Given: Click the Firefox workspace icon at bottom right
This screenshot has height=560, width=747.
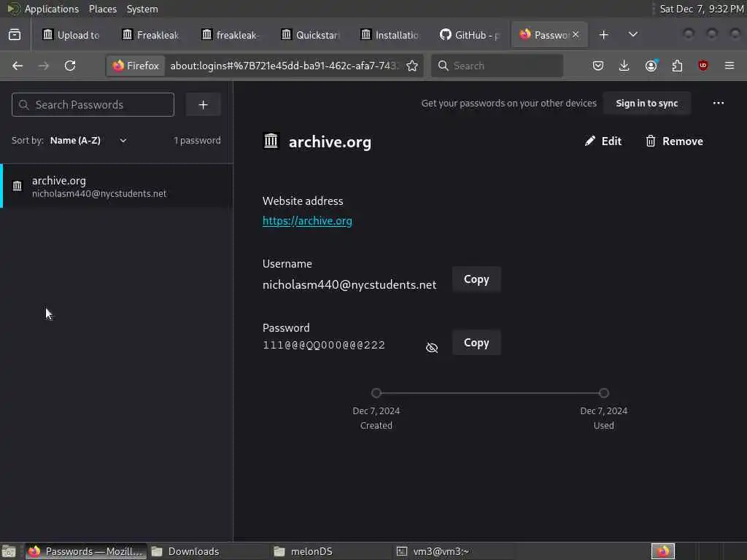Looking at the screenshot, I should click(x=662, y=551).
